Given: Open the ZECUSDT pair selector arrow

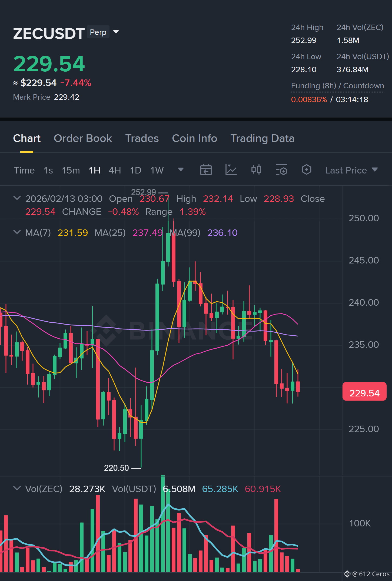Looking at the screenshot, I should click(116, 32).
